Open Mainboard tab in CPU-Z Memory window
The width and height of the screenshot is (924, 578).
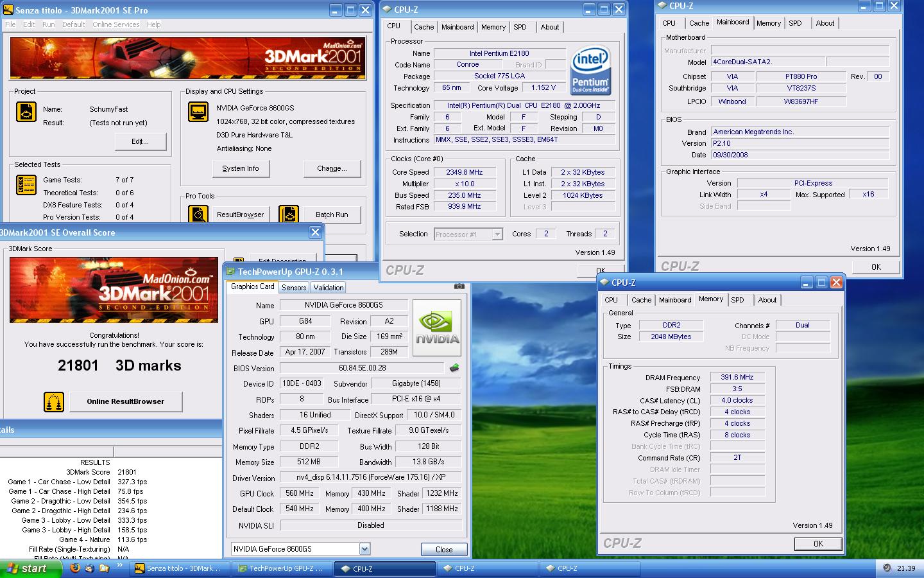675,300
